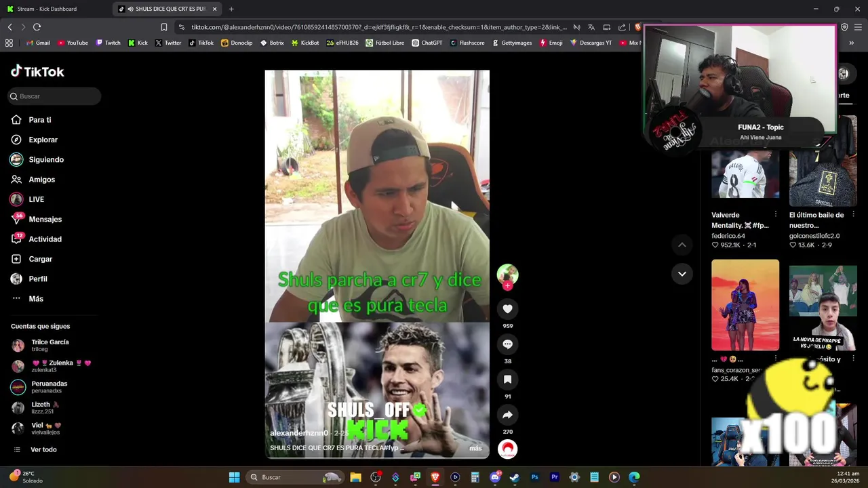The width and height of the screenshot is (868, 488).
Task: Open Donoclip bookmark
Action: (237, 43)
